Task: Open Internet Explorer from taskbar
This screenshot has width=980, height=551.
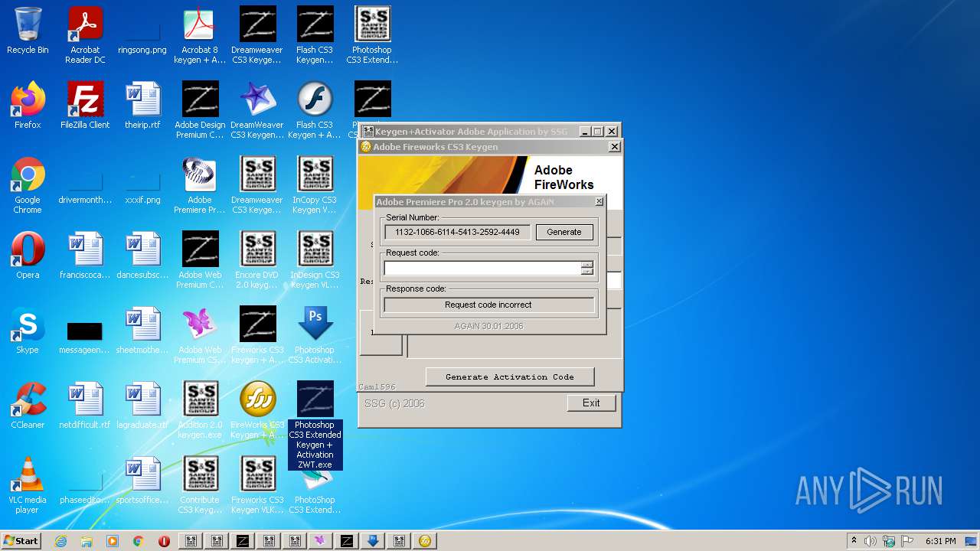Action: click(x=60, y=541)
